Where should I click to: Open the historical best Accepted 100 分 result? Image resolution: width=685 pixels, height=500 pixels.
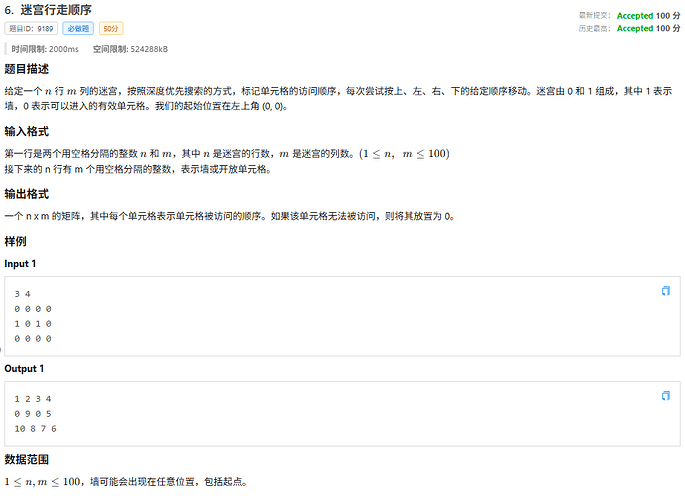coord(648,28)
